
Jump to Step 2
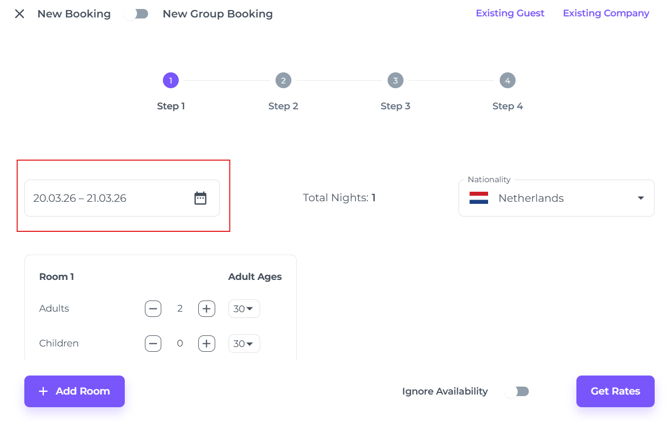click(x=283, y=80)
